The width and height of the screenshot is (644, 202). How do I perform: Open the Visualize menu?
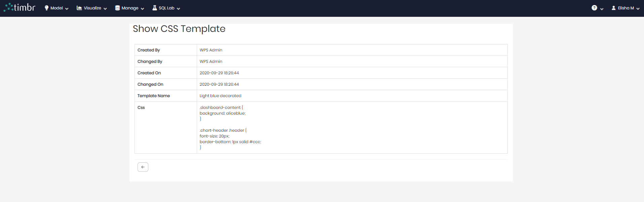(x=92, y=8)
